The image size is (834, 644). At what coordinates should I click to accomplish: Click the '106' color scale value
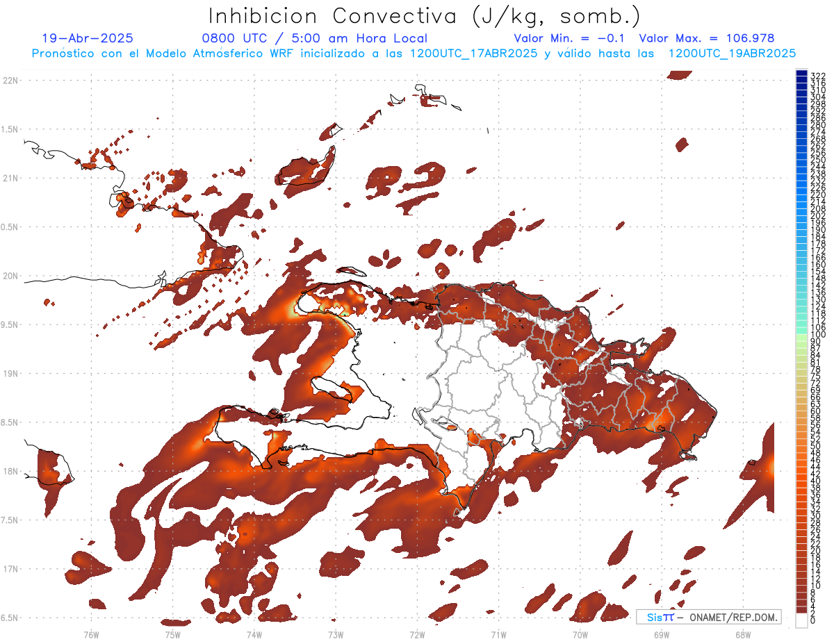pyautogui.click(x=818, y=327)
